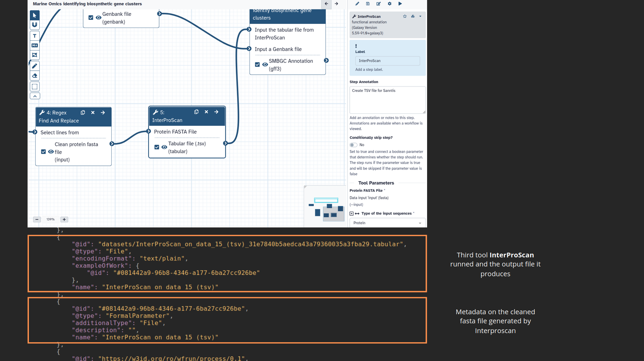Click the Genbank file output terminal
The height and width of the screenshot is (361, 644).
[159, 14]
